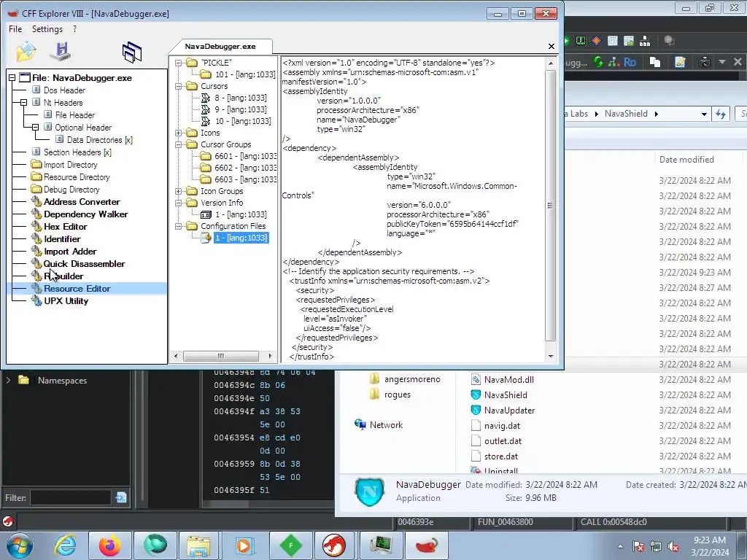The height and width of the screenshot is (560, 747).
Task: Collapse the Nt Headers node
Action: coord(23,102)
